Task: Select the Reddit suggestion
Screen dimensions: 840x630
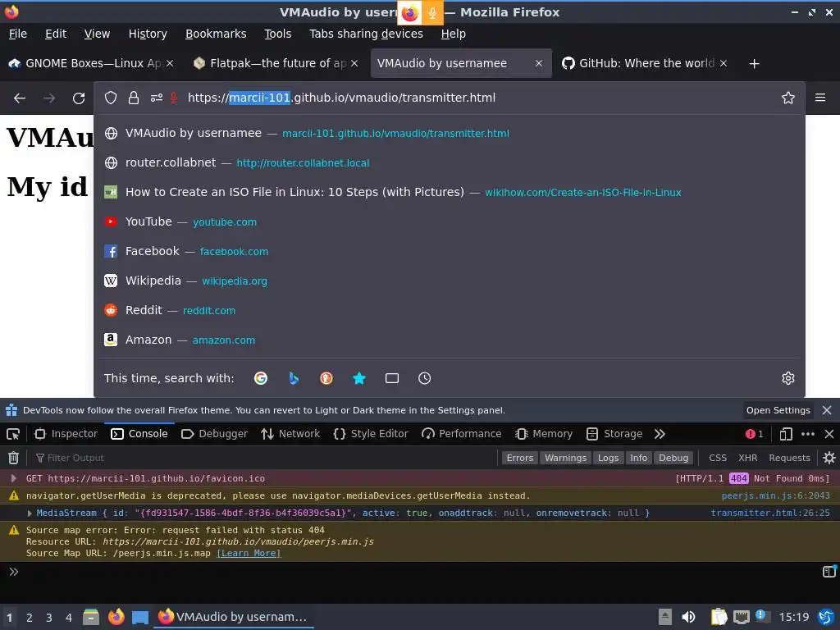Action: pyautogui.click(x=450, y=310)
